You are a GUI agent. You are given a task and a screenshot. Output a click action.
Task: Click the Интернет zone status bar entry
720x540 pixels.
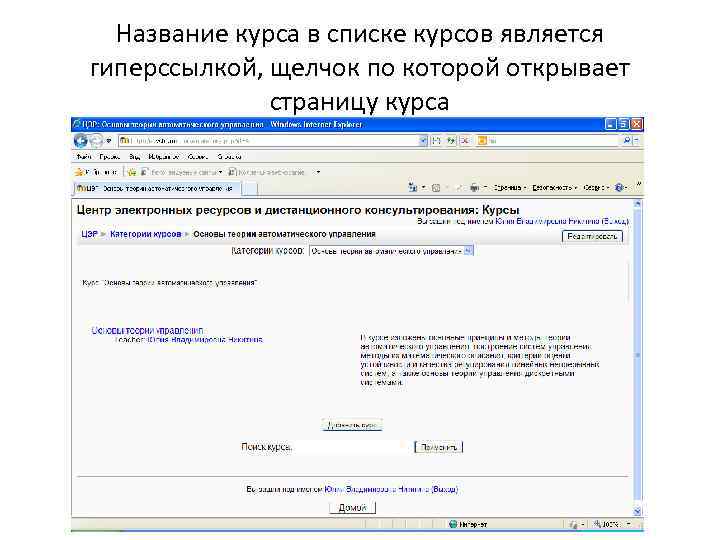(468, 524)
